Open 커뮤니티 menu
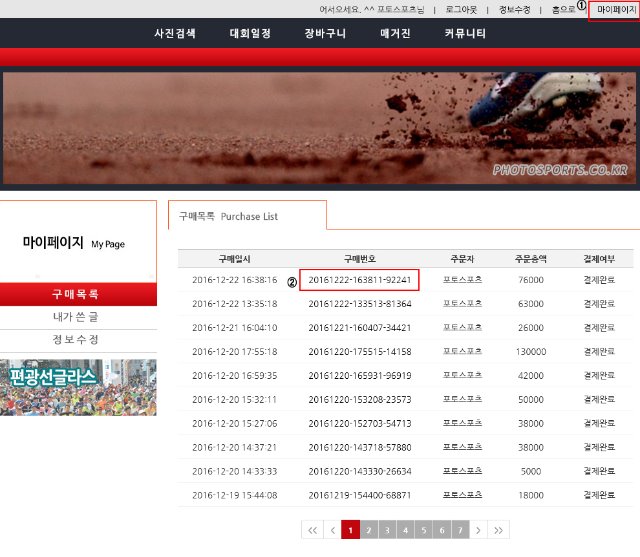The image size is (640, 557). (x=465, y=33)
